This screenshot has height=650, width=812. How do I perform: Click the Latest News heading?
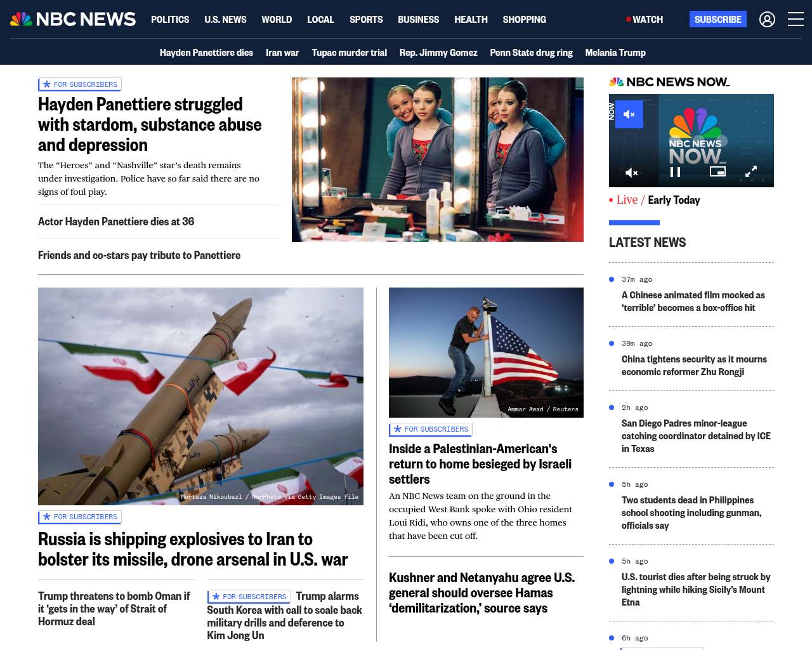(647, 242)
